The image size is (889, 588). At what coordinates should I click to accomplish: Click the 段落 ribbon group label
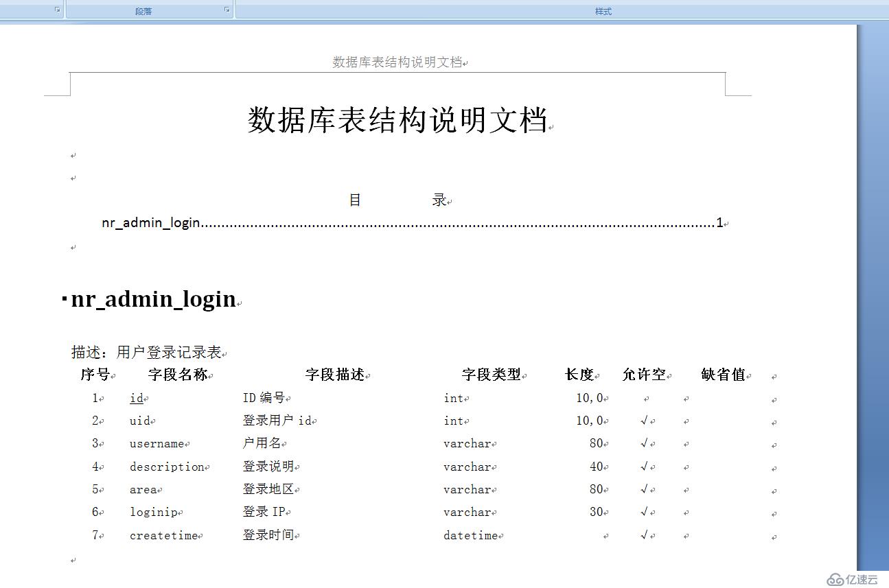143,11
